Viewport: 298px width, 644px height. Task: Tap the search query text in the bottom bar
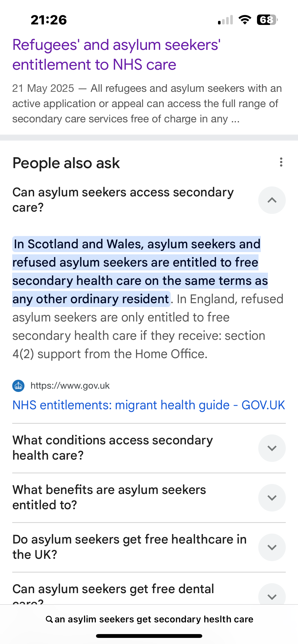tap(154, 619)
